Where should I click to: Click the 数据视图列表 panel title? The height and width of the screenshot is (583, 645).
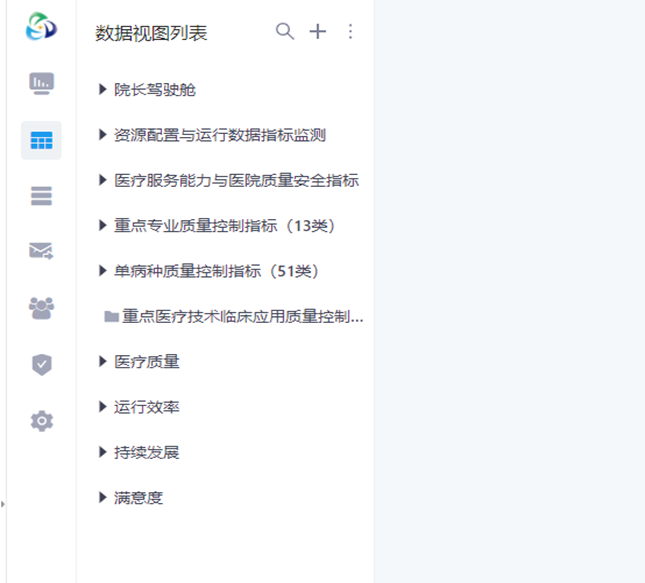coord(151,33)
